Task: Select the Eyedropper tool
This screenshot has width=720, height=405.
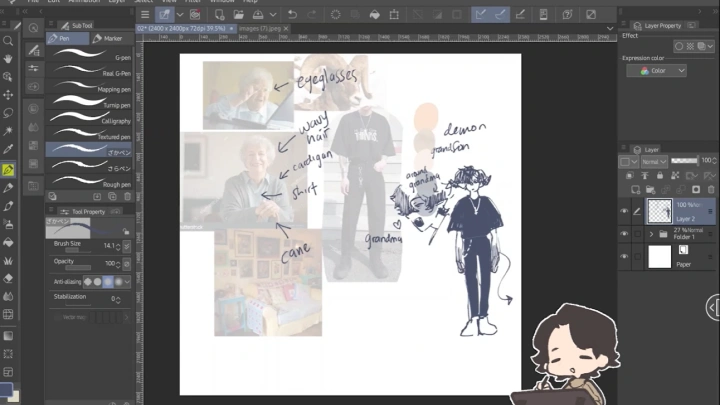Action: click(x=8, y=149)
